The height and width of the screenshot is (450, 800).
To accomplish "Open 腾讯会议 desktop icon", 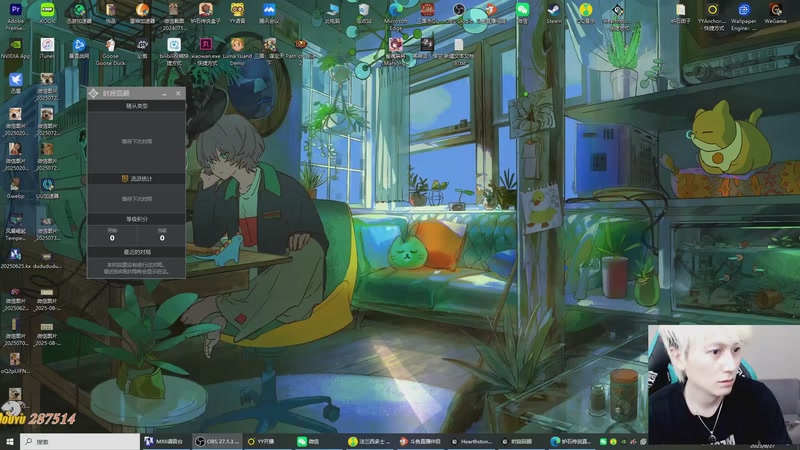I will pos(269,14).
